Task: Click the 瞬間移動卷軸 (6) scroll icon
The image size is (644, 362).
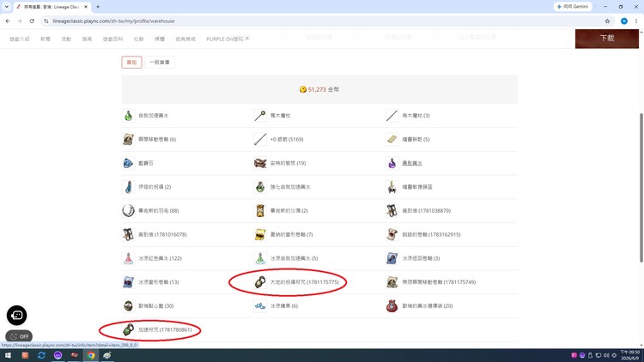Action: point(128,140)
